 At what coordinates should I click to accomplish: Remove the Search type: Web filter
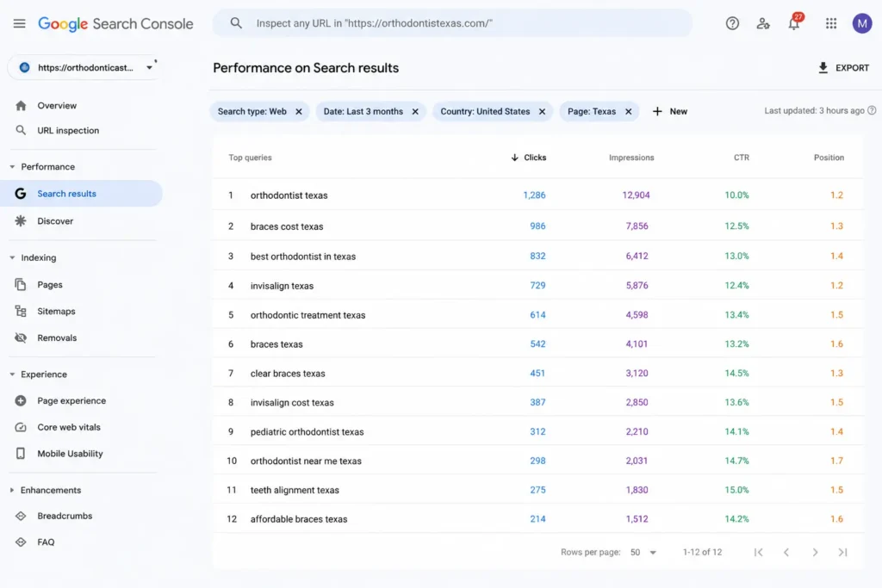pos(299,111)
